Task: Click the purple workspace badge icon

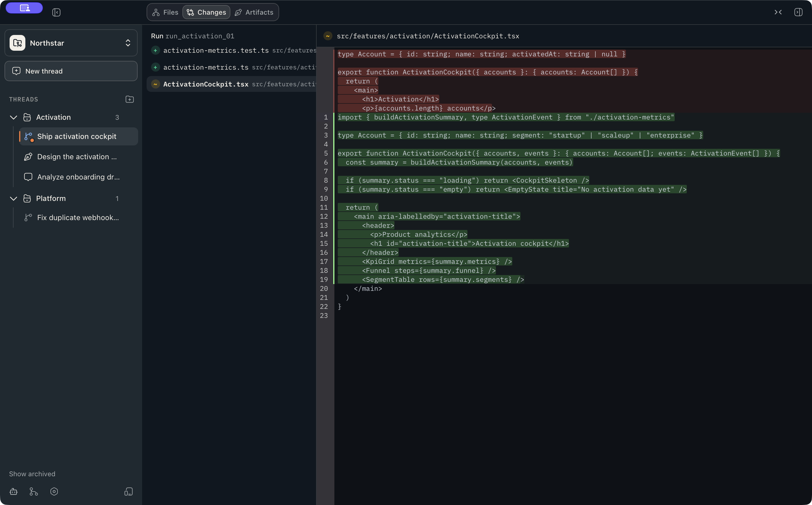Action: click(x=24, y=8)
